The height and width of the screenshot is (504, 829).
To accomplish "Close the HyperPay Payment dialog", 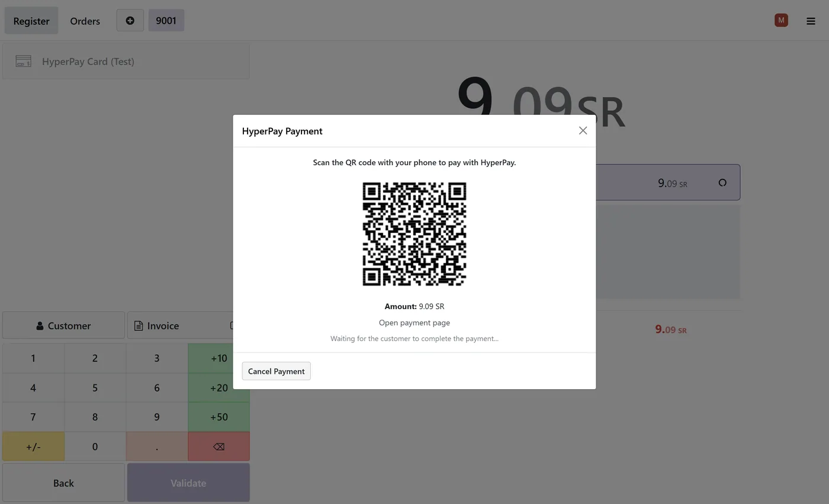I will click(583, 130).
